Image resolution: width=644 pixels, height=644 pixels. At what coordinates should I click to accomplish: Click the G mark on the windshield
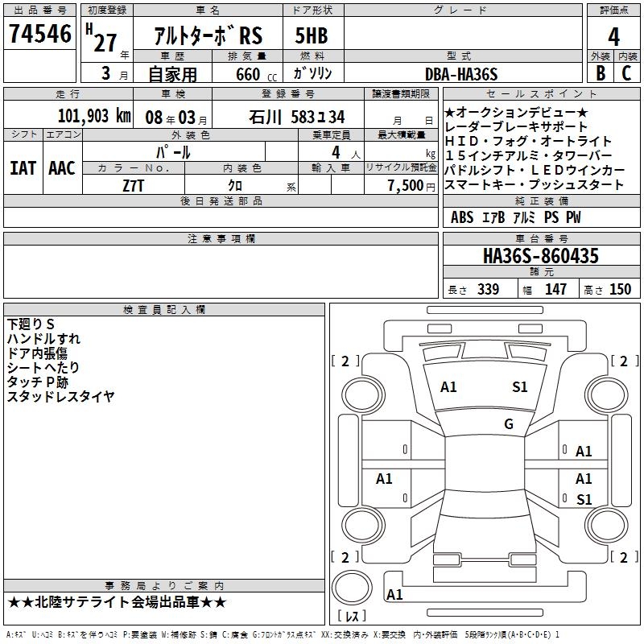click(508, 424)
